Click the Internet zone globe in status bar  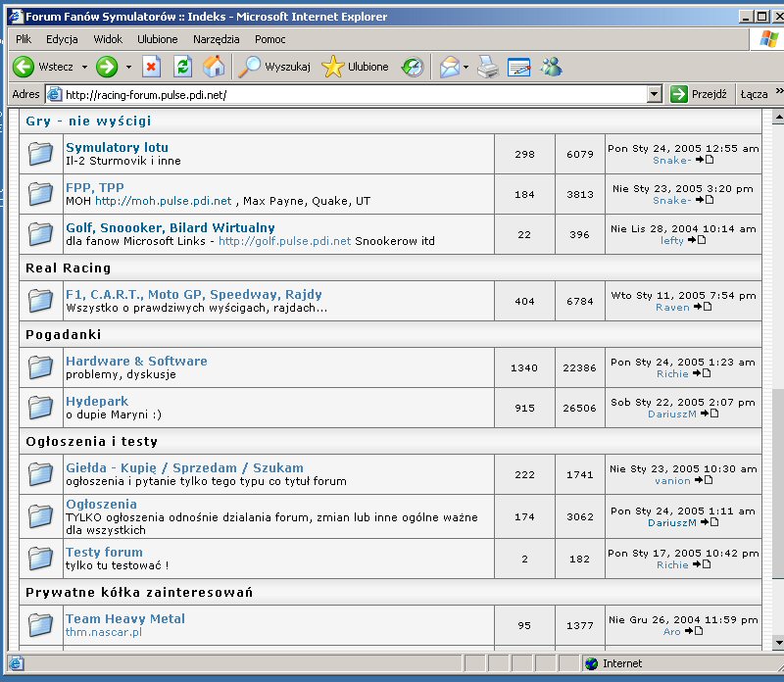tap(592, 663)
